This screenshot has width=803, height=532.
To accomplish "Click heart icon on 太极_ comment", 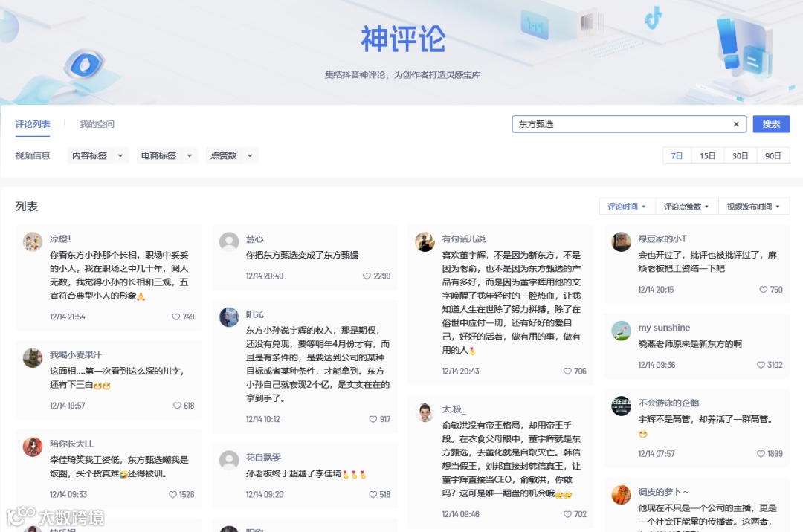I will (567, 514).
